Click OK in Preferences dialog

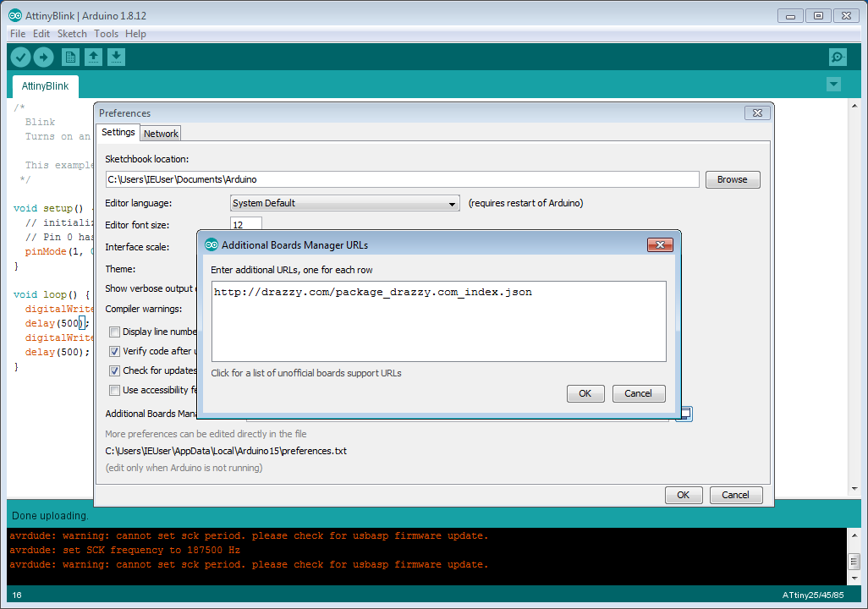point(683,495)
